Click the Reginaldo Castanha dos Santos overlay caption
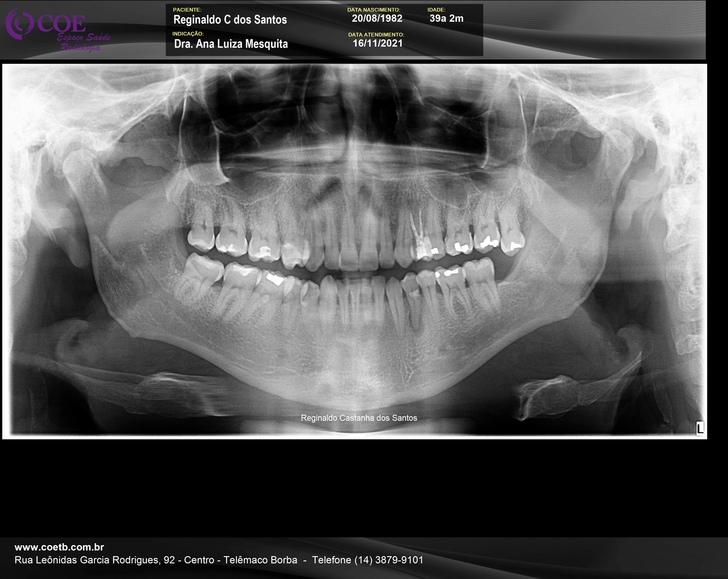Screen dimensions: 728x579 (359, 418)
